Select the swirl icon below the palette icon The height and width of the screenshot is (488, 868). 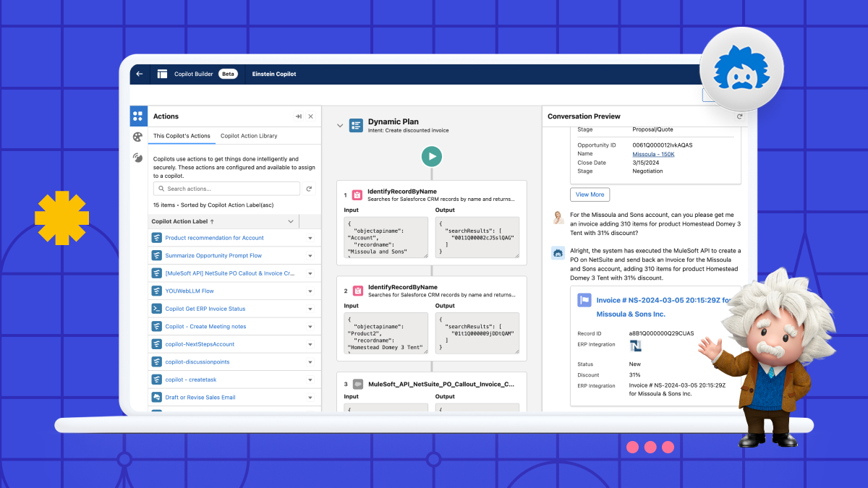[137, 158]
